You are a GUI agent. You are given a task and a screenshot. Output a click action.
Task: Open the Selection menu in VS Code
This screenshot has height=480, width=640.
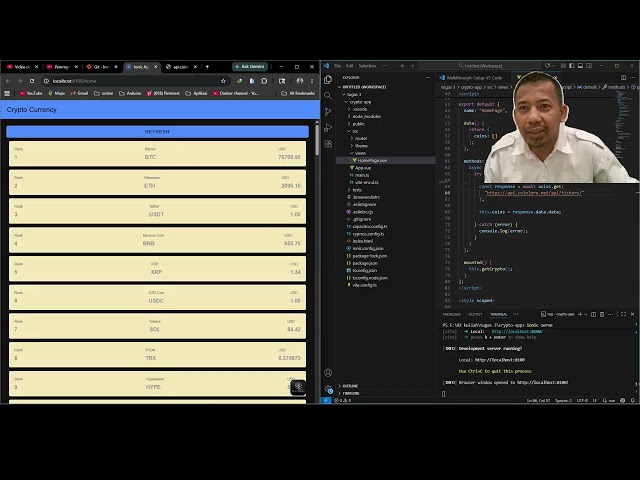click(x=367, y=66)
